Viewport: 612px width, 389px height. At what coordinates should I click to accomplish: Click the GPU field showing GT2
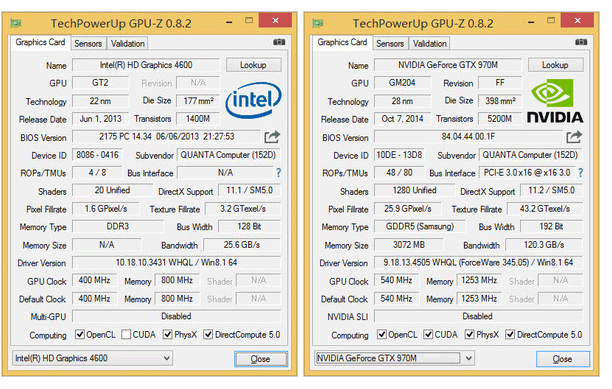click(100, 83)
